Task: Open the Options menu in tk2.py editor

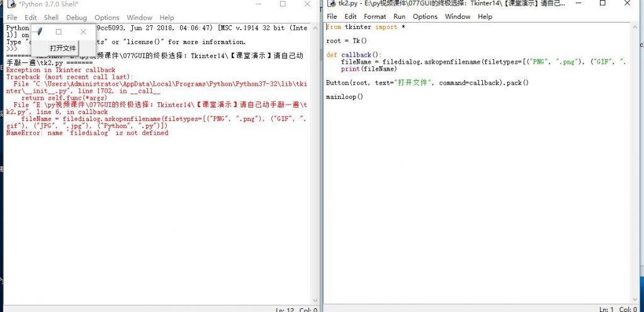Action: coord(425,16)
